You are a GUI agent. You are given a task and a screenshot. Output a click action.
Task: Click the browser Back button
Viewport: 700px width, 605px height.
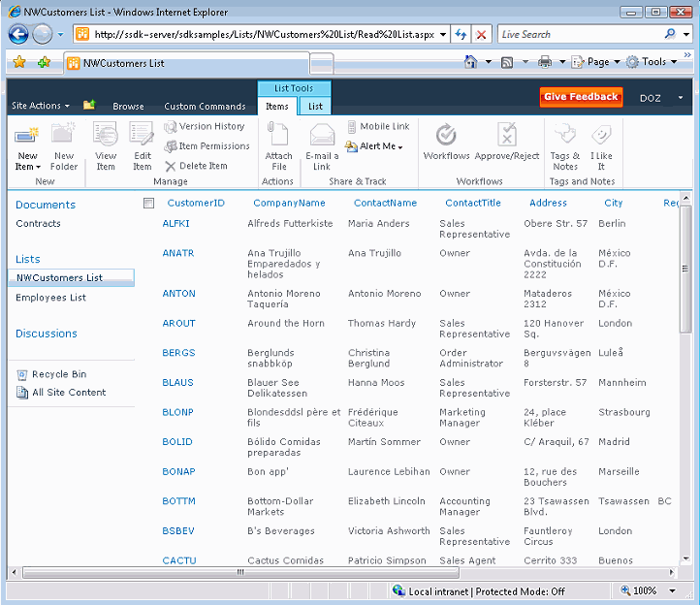click(18, 34)
